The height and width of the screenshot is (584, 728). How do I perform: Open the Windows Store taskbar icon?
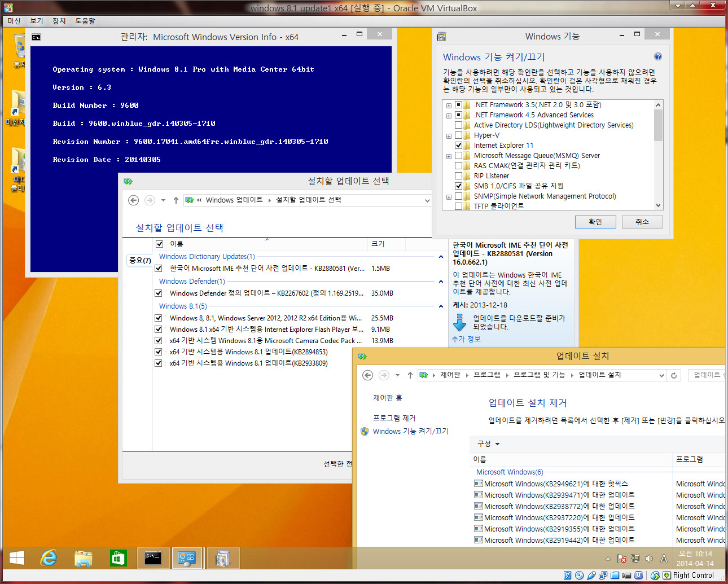point(118,558)
